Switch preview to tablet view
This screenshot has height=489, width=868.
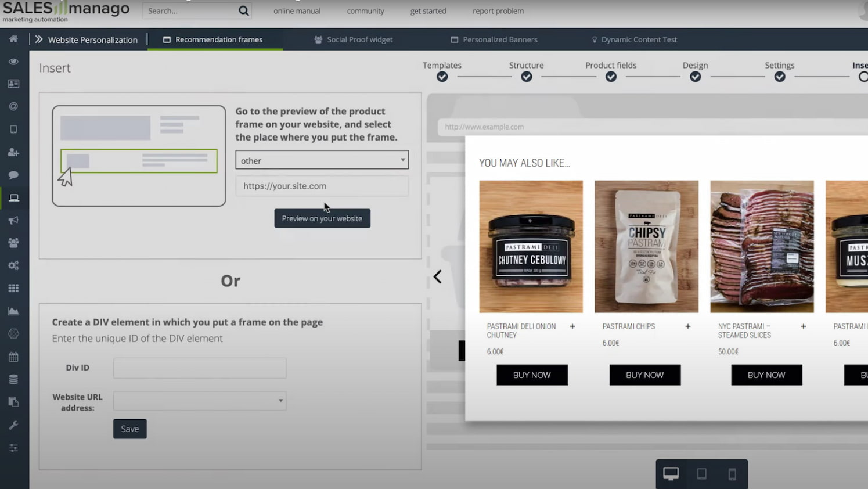point(701,474)
